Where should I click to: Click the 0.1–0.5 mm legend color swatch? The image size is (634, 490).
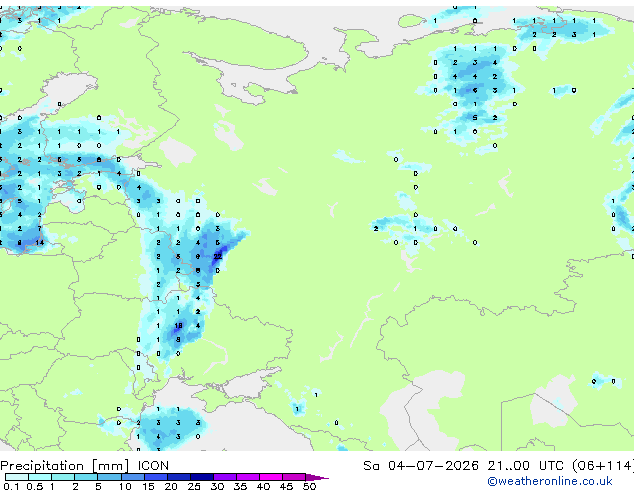pyautogui.click(x=17, y=477)
